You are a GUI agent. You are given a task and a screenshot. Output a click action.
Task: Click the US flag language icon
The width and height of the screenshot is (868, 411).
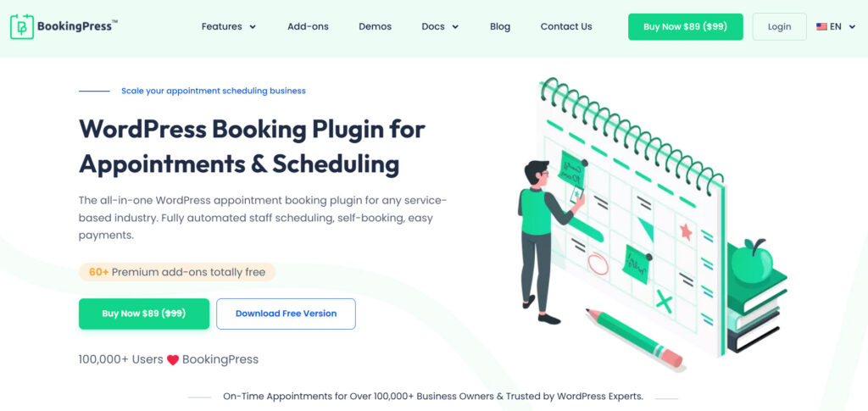(x=821, y=26)
